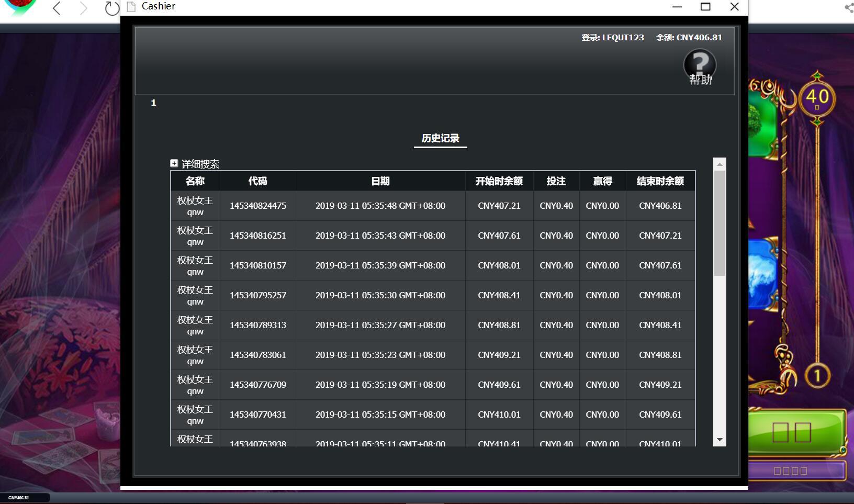This screenshot has height=504, width=854.
Task: Close the Cashier window
Action: point(734,7)
